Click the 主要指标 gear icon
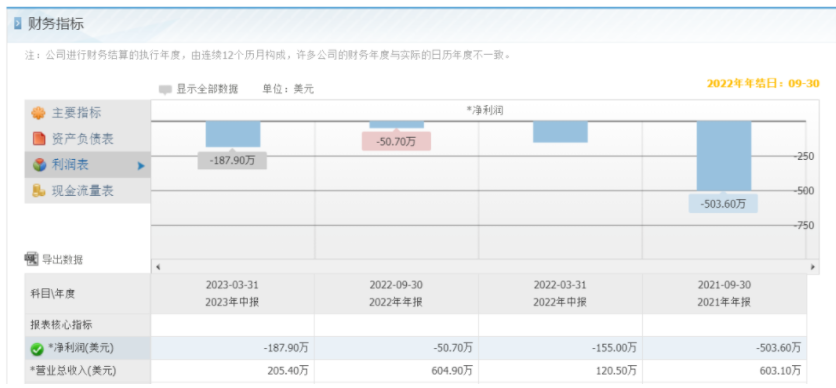 tap(38, 114)
